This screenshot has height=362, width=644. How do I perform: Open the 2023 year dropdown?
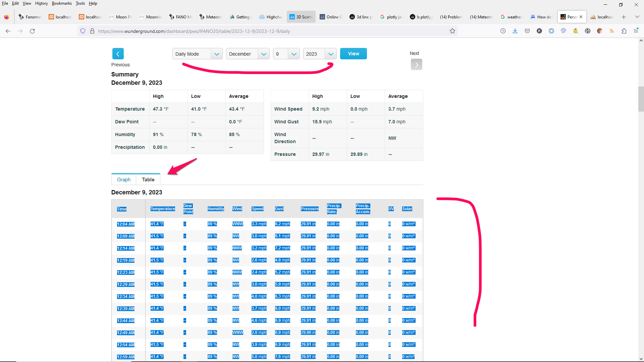319,54
